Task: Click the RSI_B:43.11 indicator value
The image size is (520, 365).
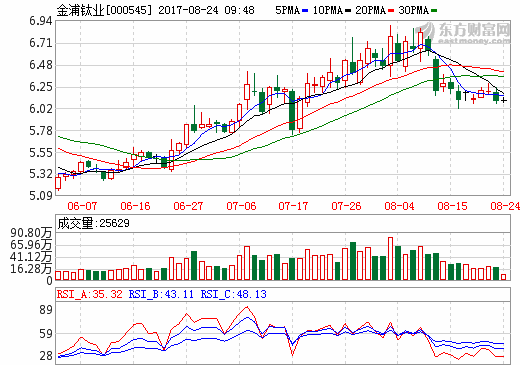Action: 161,294
